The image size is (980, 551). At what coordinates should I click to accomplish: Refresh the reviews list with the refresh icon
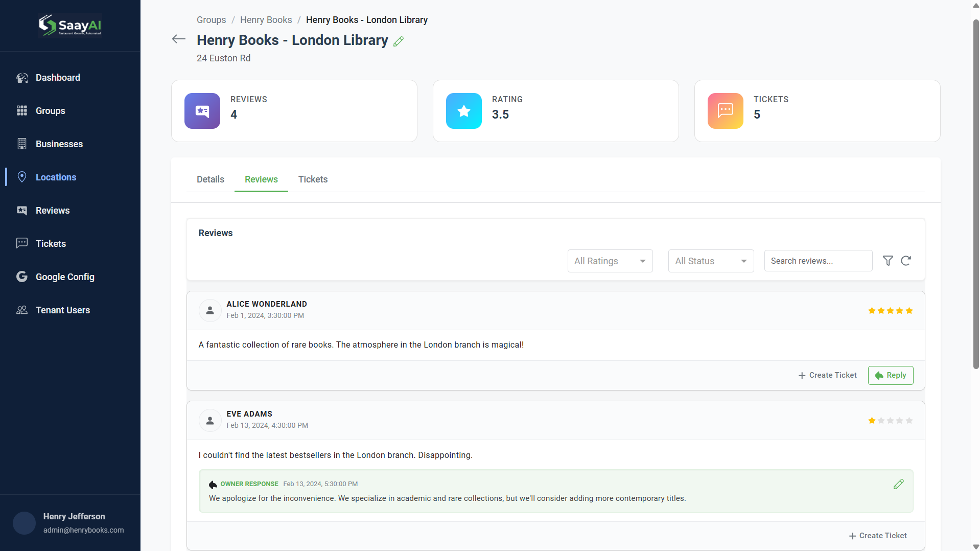click(906, 261)
